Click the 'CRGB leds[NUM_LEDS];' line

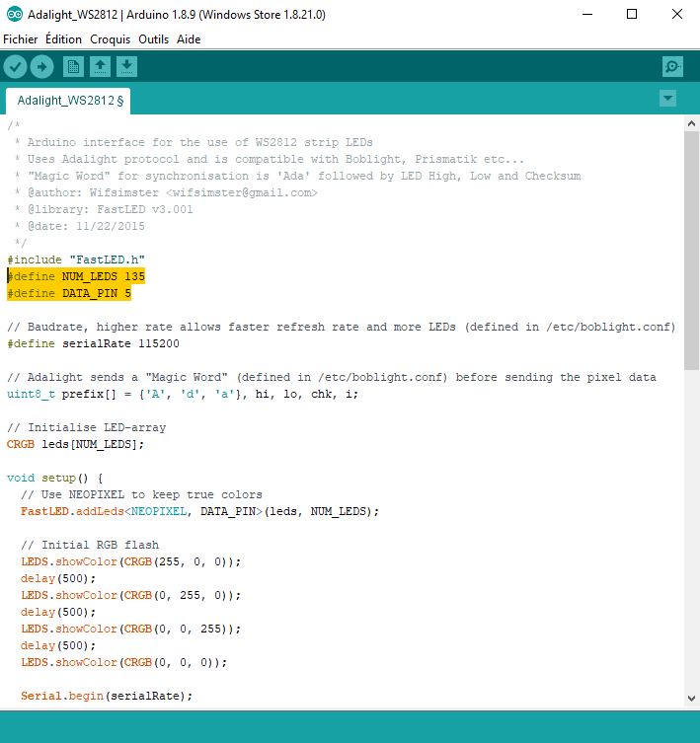tap(75, 444)
